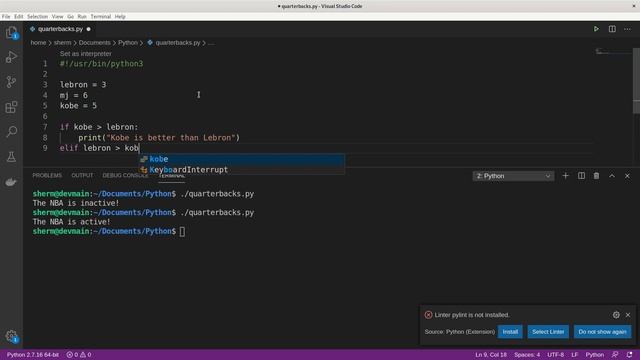Image resolution: width=640 pixels, height=360 pixels.
Task: Open notification settings gear for pylint message
Action: click(x=616, y=315)
